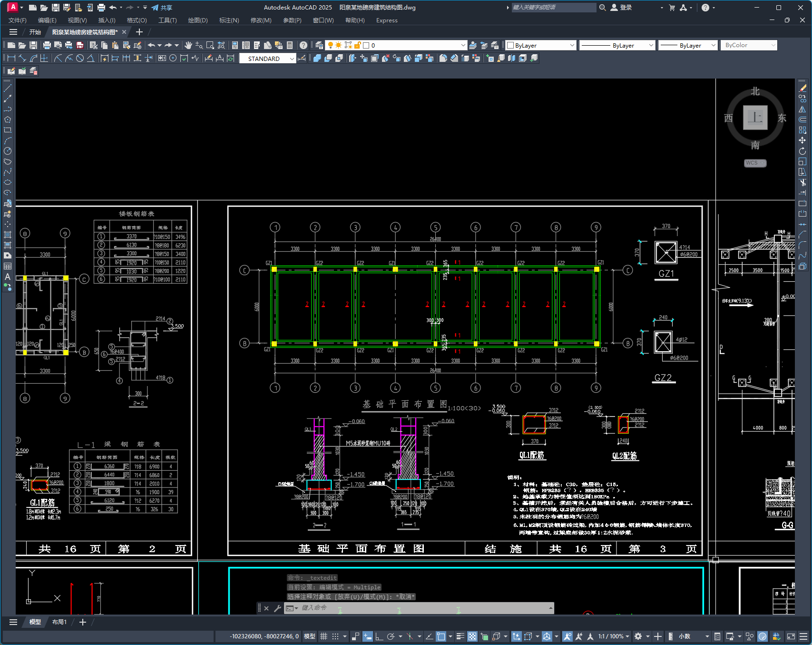Click the ByLayer color swatch square
Image resolution: width=812 pixels, height=645 pixels.
point(510,45)
